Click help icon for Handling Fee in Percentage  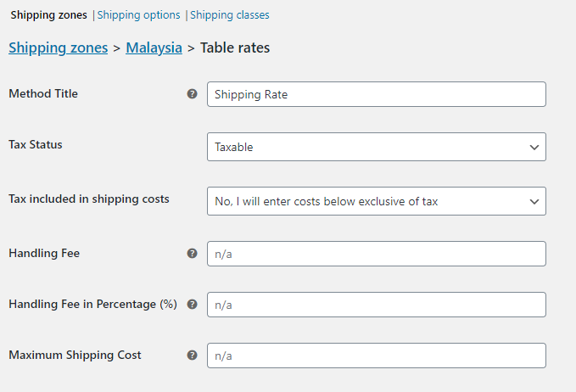[192, 304]
